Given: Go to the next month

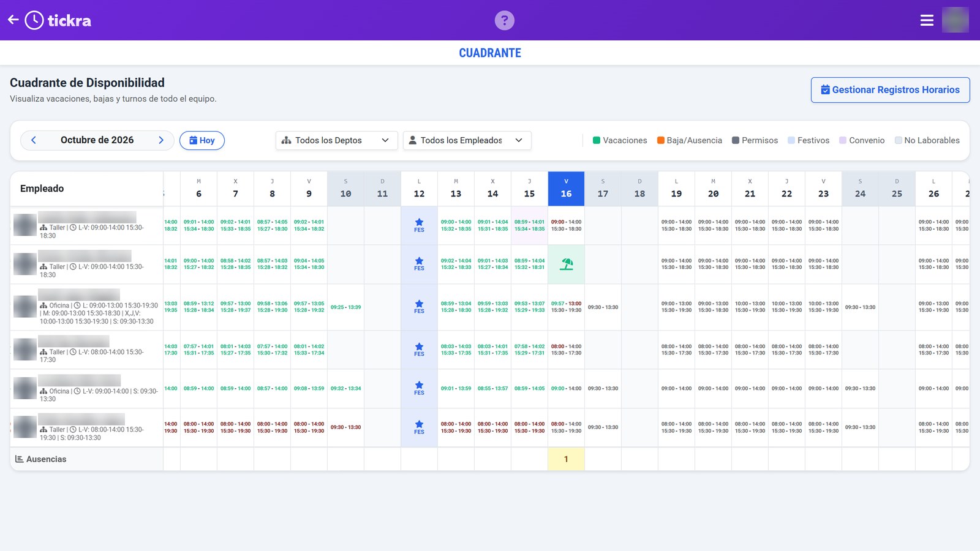Looking at the screenshot, I should click(x=161, y=140).
